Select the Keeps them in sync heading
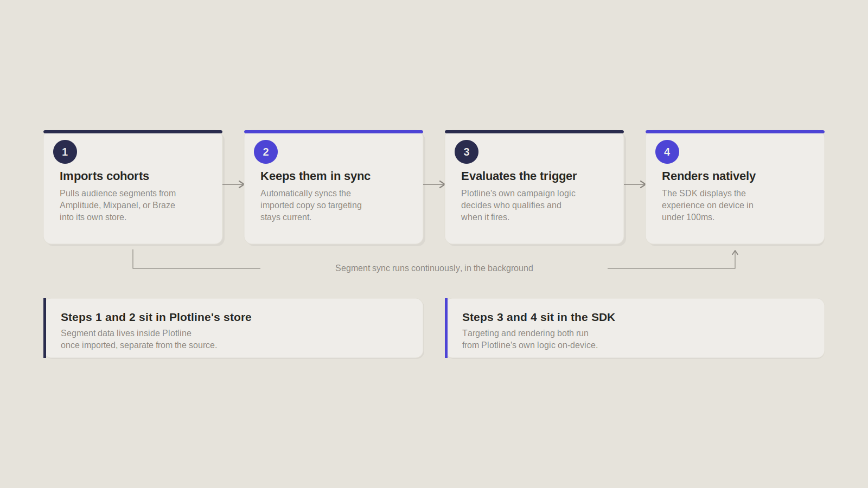 click(315, 176)
